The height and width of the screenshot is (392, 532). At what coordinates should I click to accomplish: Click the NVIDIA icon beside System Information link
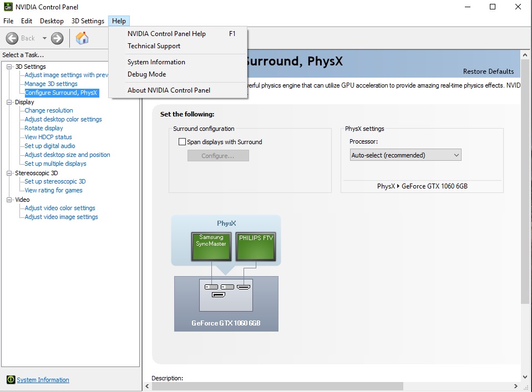(11, 380)
